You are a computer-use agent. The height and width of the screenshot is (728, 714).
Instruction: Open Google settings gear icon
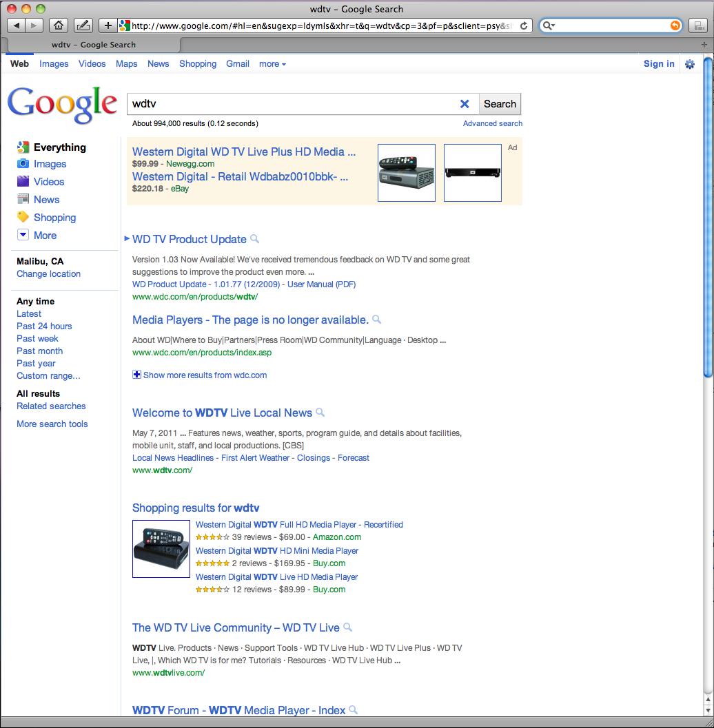690,64
